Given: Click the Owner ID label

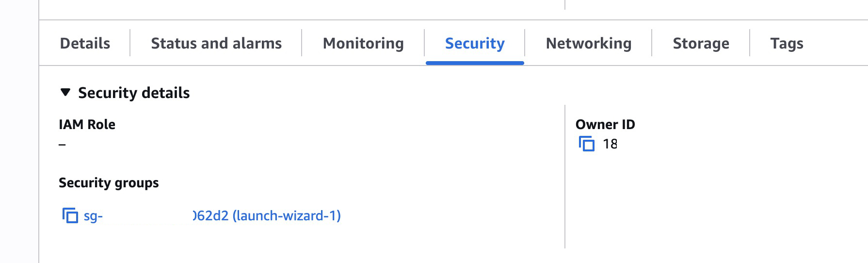Looking at the screenshot, I should click(x=605, y=125).
